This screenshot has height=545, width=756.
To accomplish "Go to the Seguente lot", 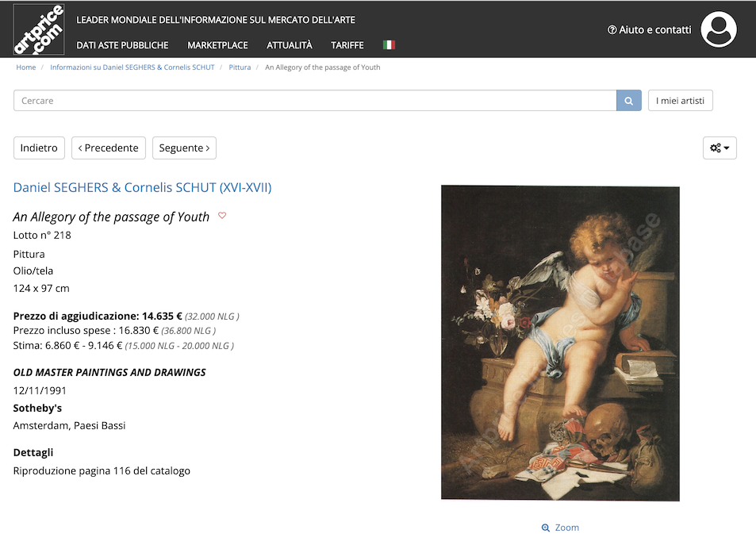I will point(184,148).
